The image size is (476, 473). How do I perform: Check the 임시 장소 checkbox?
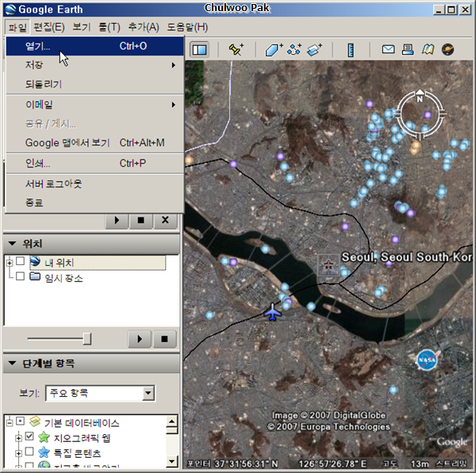pyautogui.click(x=21, y=276)
